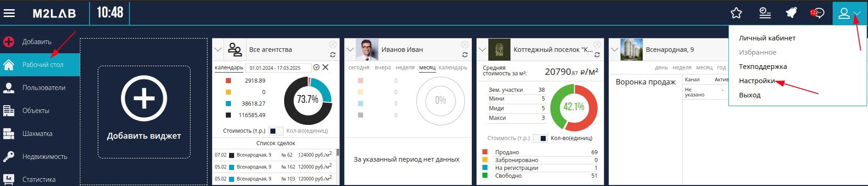Viewport: 868px width, 186px height.
Task: Open deal № 62 Всенародная, 9
Action: coord(274,155)
